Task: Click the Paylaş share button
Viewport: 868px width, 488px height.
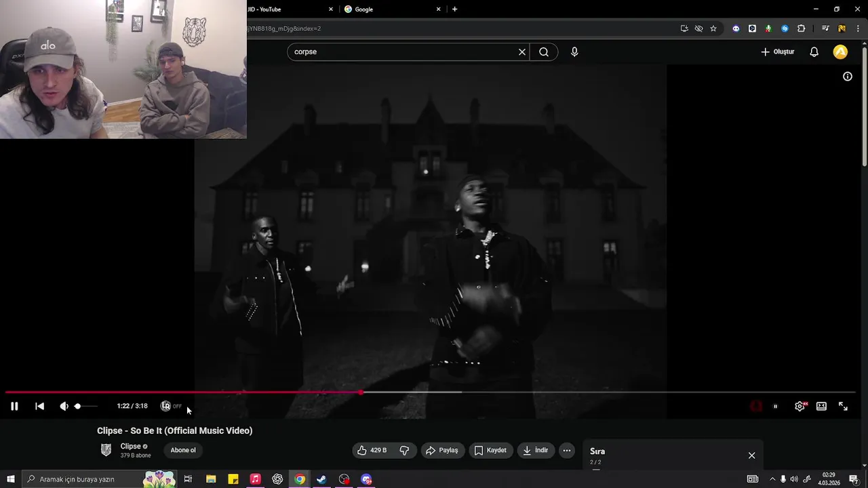Action: tap(442, 450)
